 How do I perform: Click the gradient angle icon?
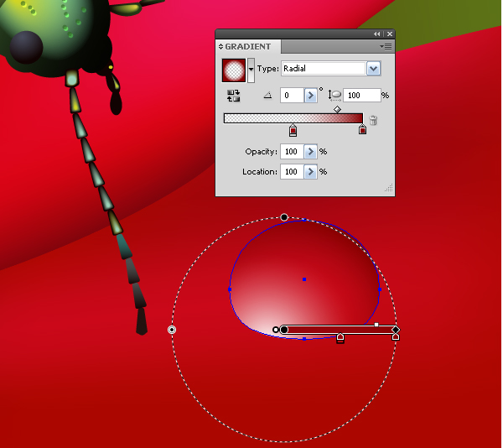(268, 96)
